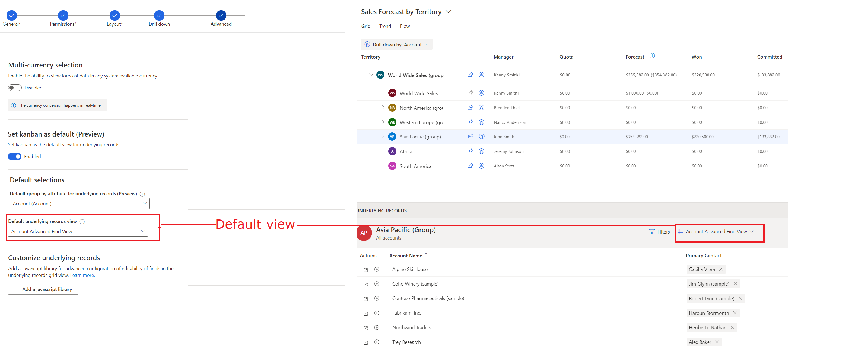Image resolution: width=868 pixels, height=346 pixels.
Task: Toggle the Multi-currency selection switch
Action: click(x=14, y=87)
